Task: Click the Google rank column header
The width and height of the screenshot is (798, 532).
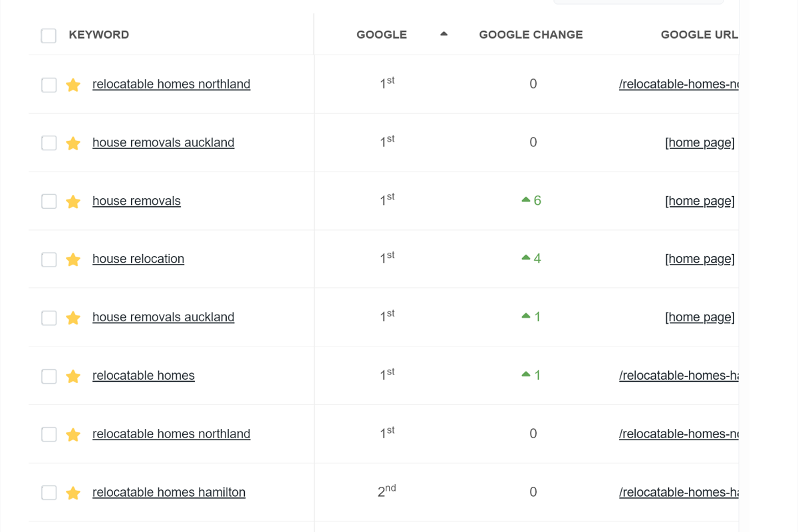Action: [381, 35]
